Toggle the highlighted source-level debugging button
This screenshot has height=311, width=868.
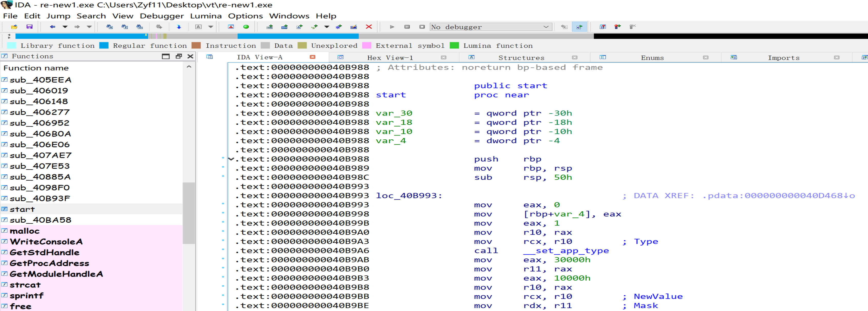[579, 27]
